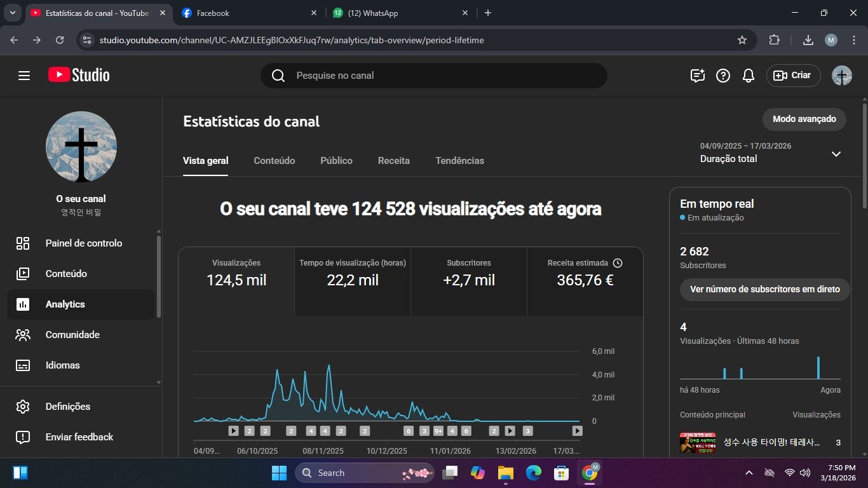Open the account avatar in top right
868x488 pixels.
click(x=841, y=76)
